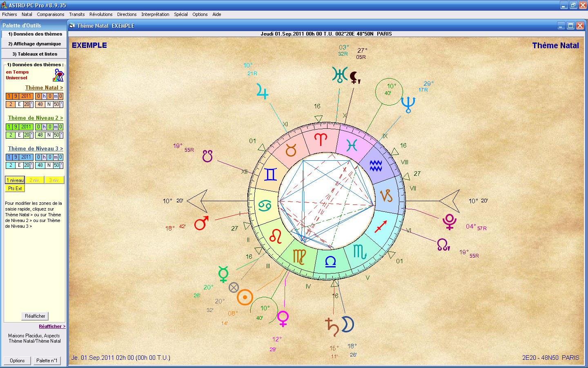Click the green Niveau 2 year field 2011

click(26, 127)
